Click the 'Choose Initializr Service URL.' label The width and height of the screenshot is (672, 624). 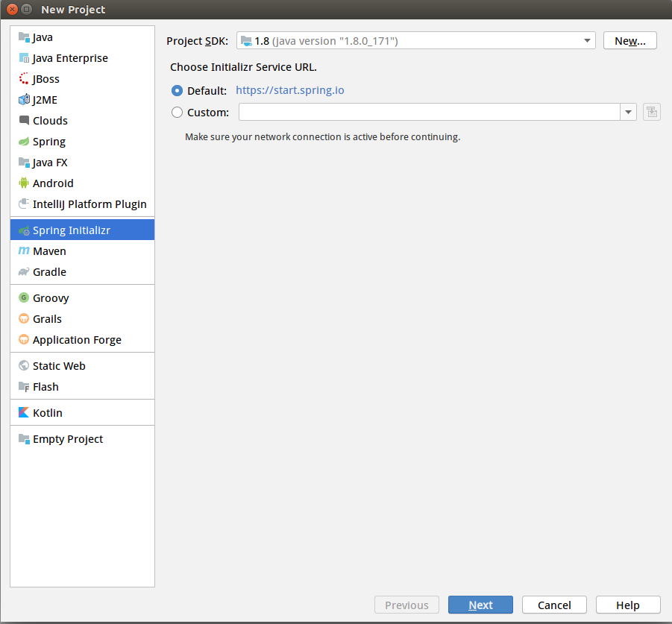coord(243,67)
